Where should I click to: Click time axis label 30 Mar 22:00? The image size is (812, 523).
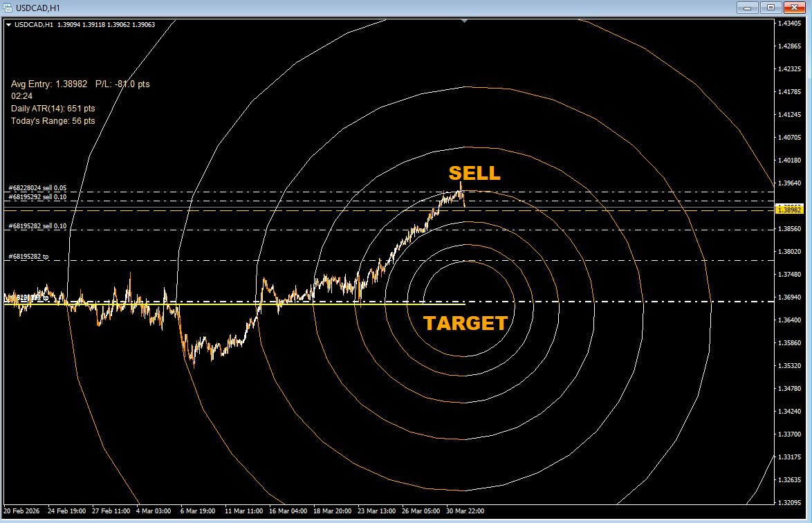pyautogui.click(x=465, y=511)
